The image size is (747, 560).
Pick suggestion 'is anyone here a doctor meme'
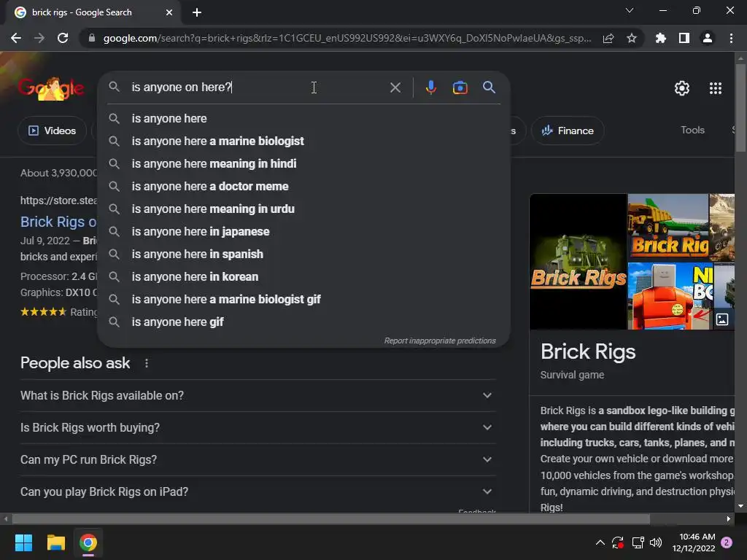tap(304, 186)
